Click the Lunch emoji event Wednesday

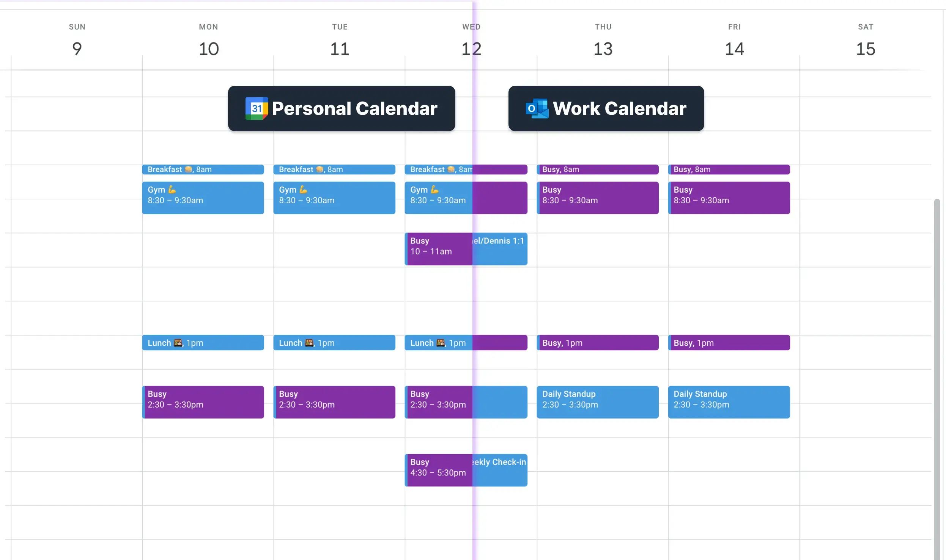click(438, 342)
